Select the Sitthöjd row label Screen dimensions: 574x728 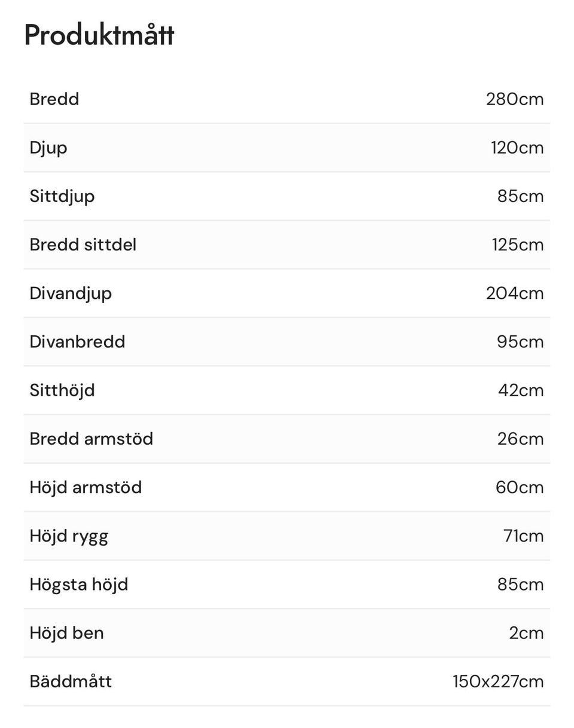[62, 390]
